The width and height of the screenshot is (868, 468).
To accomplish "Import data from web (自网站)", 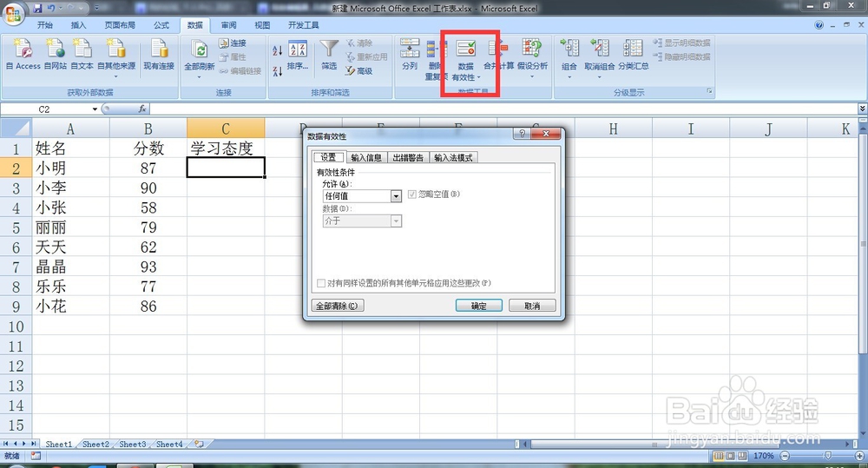I will [x=56, y=55].
